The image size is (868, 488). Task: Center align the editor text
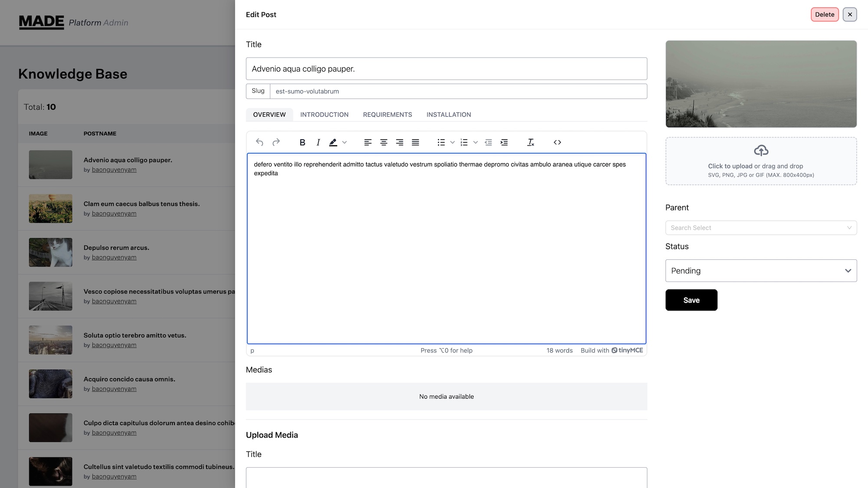(384, 142)
